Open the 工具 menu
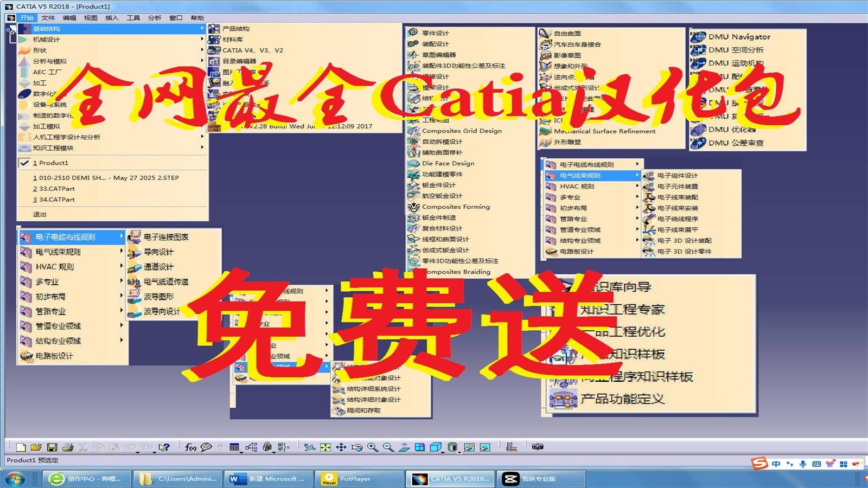The width and height of the screenshot is (868, 488). click(133, 18)
